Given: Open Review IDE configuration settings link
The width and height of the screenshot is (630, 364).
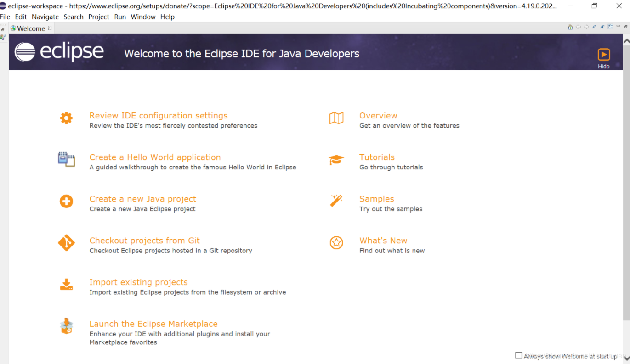Looking at the screenshot, I should [x=159, y=116].
